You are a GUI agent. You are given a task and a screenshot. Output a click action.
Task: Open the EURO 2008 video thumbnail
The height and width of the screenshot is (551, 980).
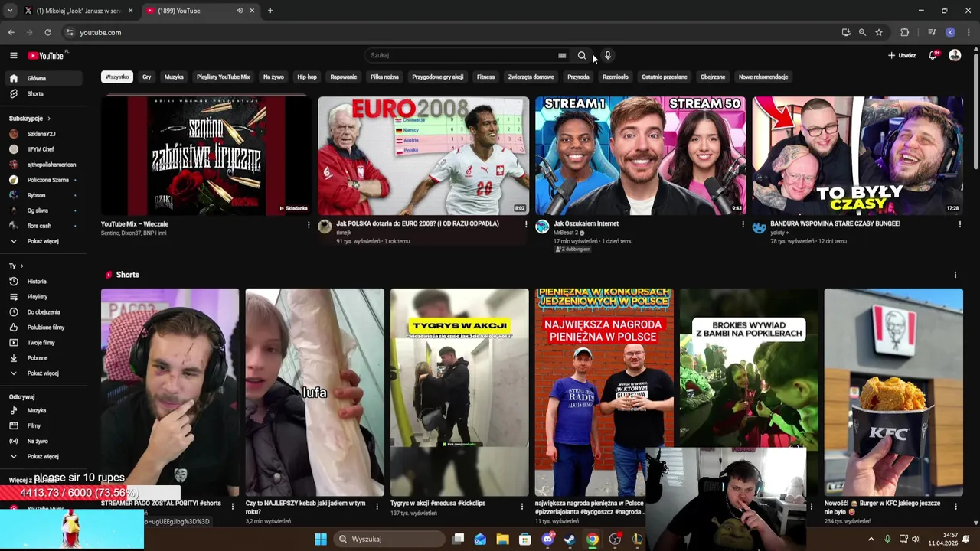tap(423, 155)
